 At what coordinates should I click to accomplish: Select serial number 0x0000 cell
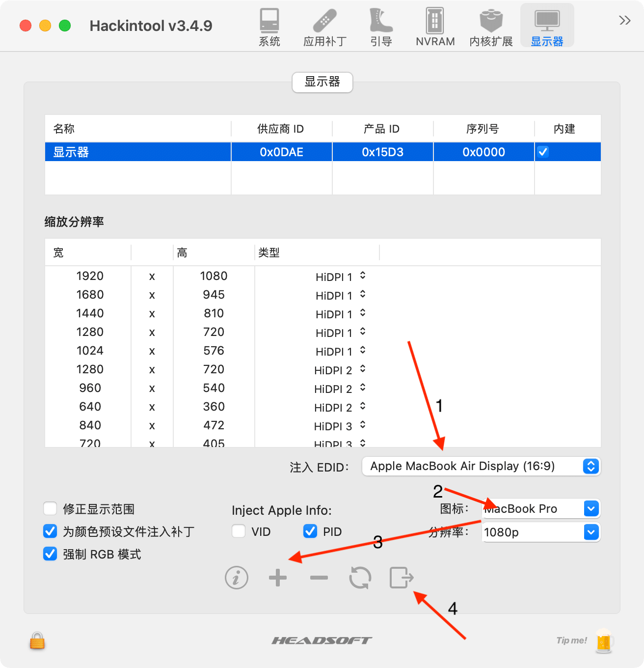point(484,152)
